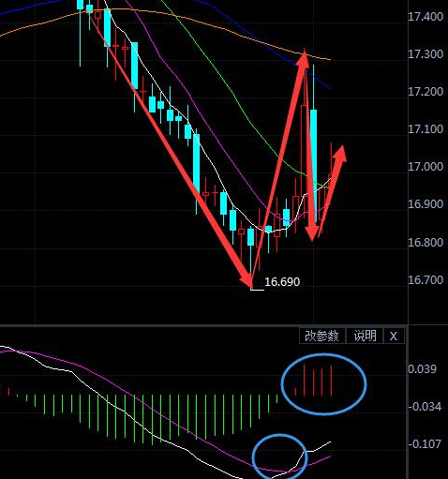This screenshot has width=448, height=479.
Task: Select the -0.034 MACD axis value
Action: 425,407
